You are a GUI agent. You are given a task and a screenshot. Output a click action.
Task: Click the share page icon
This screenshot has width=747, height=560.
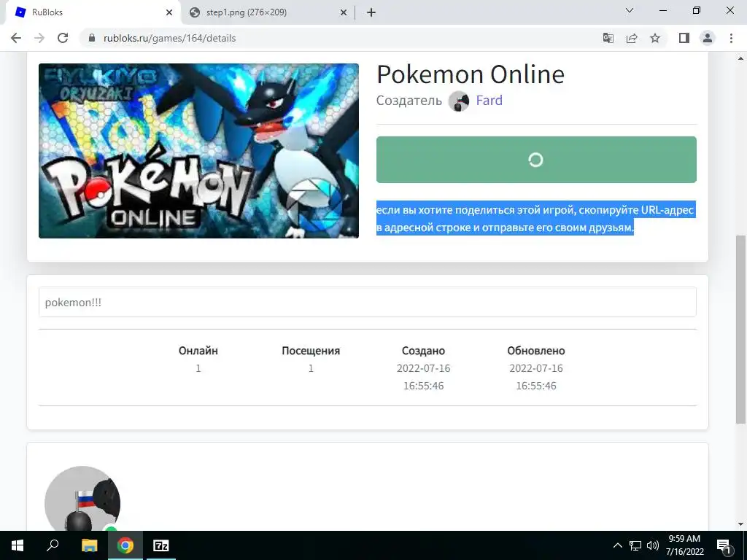tap(632, 38)
